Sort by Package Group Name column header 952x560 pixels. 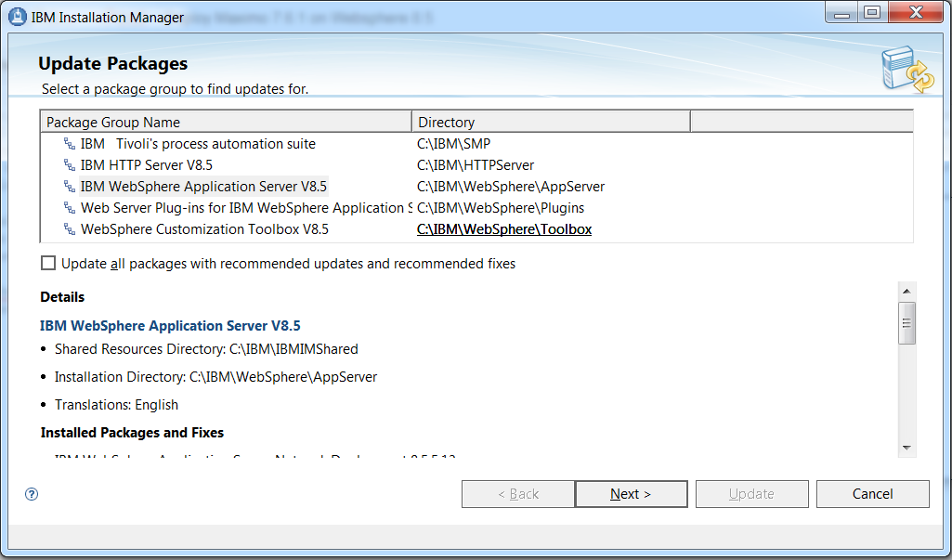click(226, 122)
